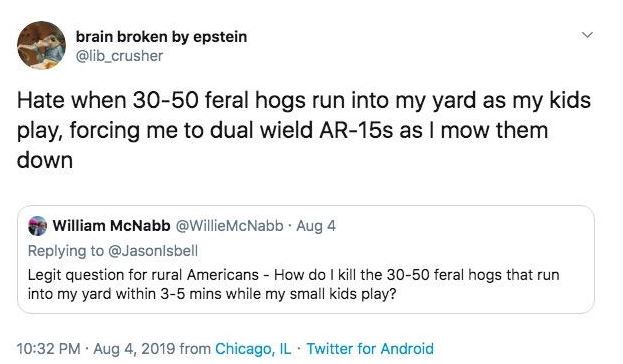Screen dimensions: 623x364
Task: Open the "brain broken by epstein" profile name
Action: tap(161, 37)
